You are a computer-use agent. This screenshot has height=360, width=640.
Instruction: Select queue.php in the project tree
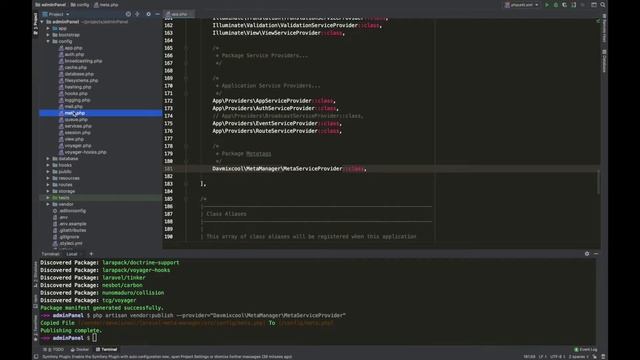[x=73, y=120]
